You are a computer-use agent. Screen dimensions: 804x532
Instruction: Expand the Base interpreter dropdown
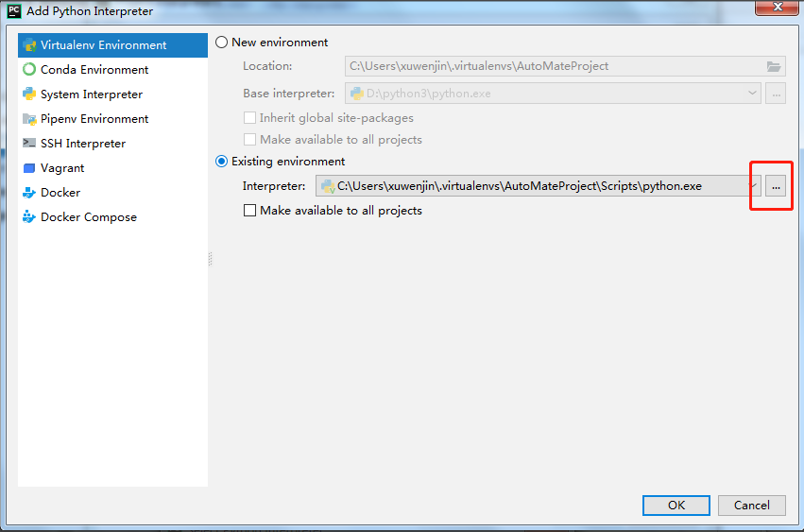[752, 94]
